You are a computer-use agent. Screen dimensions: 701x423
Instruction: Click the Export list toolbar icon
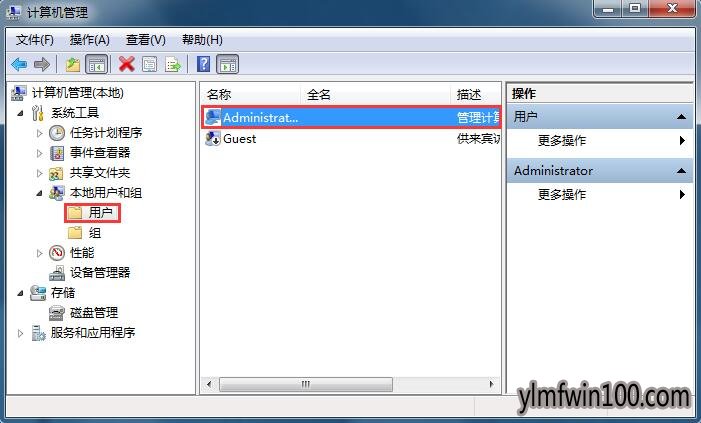(173, 64)
